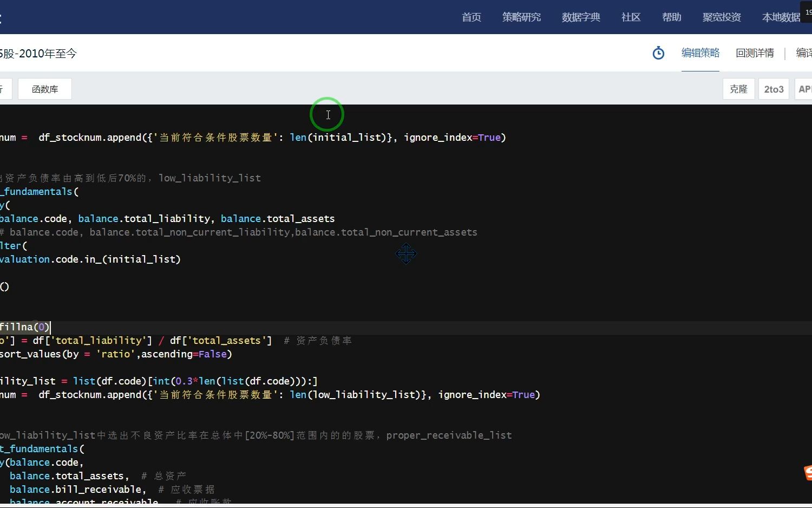Click the commented 'total_non_current_liability' line

(x=238, y=232)
